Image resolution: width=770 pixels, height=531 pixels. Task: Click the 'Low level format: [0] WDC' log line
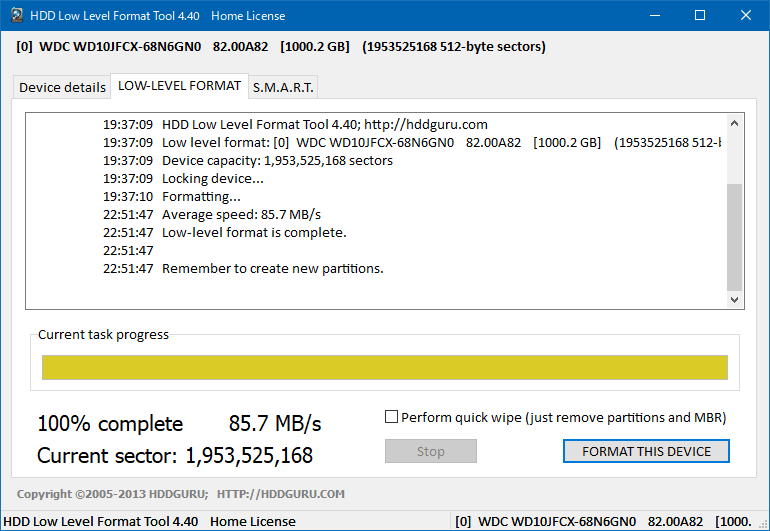point(441,142)
